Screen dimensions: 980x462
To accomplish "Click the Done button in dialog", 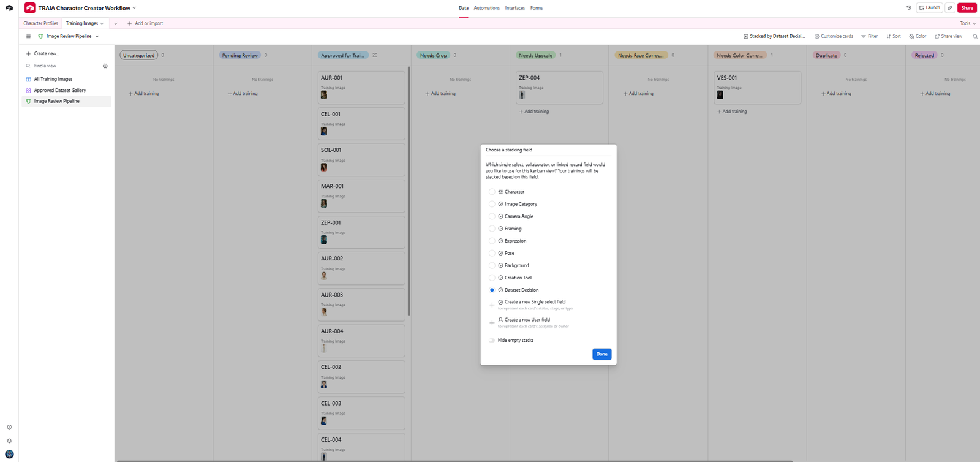I will [x=601, y=354].
